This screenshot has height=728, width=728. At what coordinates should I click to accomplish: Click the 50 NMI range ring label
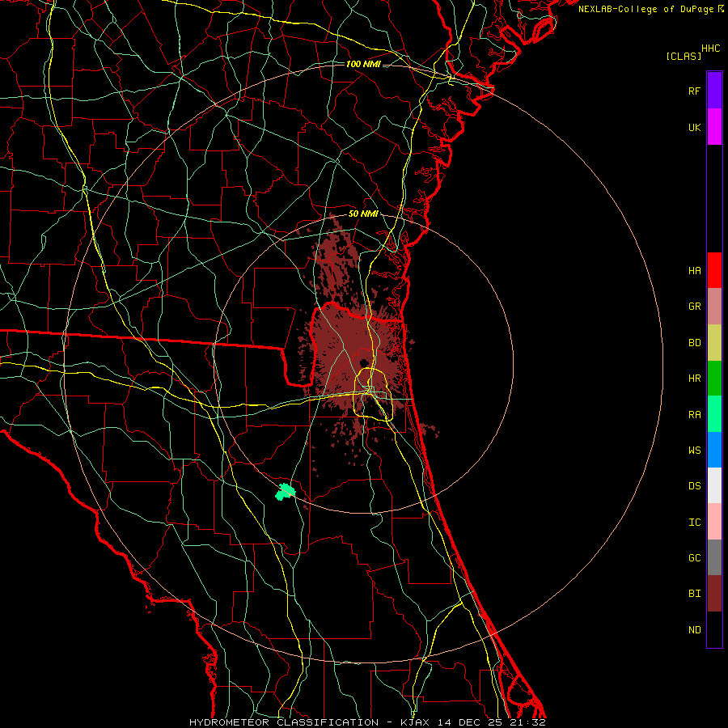click(363, 214)
